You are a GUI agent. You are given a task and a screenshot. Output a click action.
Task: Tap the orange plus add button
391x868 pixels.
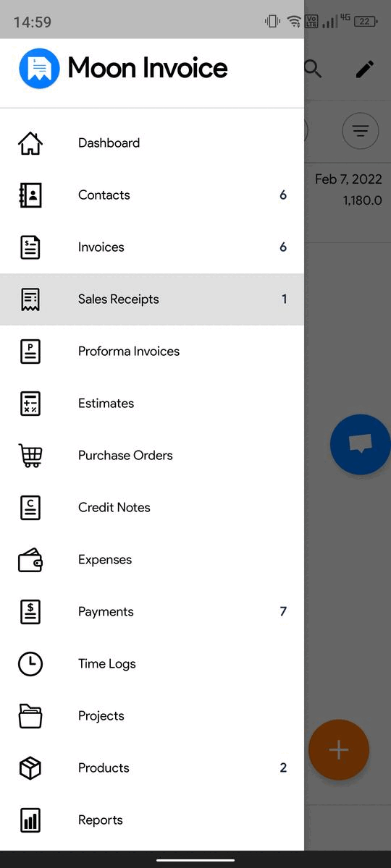click(x=339, y=750)
